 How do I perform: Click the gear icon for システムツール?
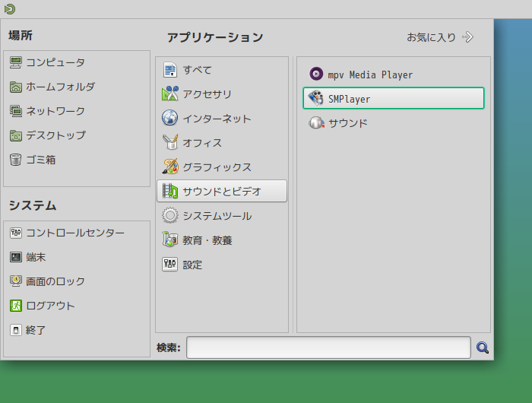[x=170, y=216]
